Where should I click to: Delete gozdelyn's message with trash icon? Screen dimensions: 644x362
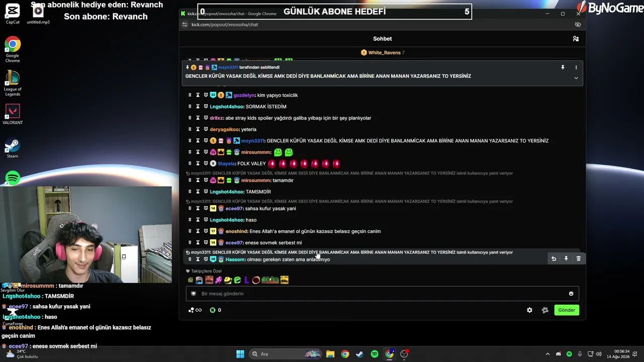(x=190, y=95)
